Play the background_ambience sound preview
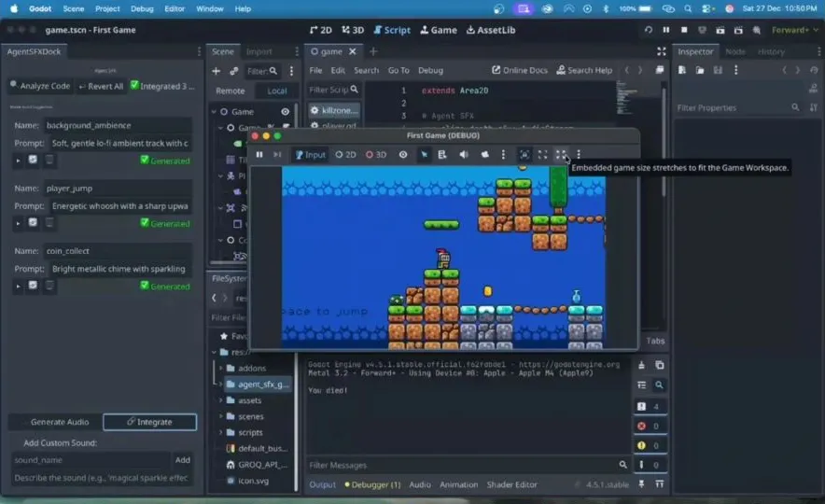This screenshot has width=825, height=504. point(18,160)
